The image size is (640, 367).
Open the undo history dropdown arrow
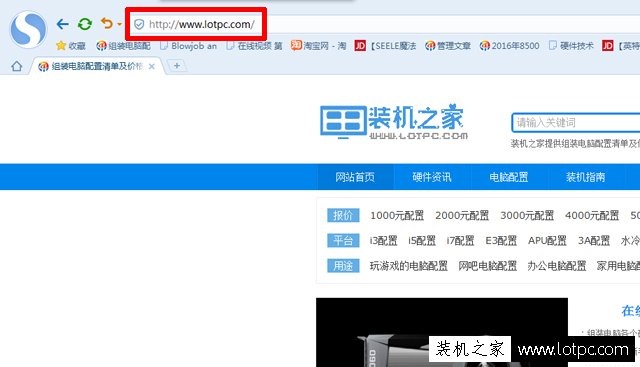(119, 24)
